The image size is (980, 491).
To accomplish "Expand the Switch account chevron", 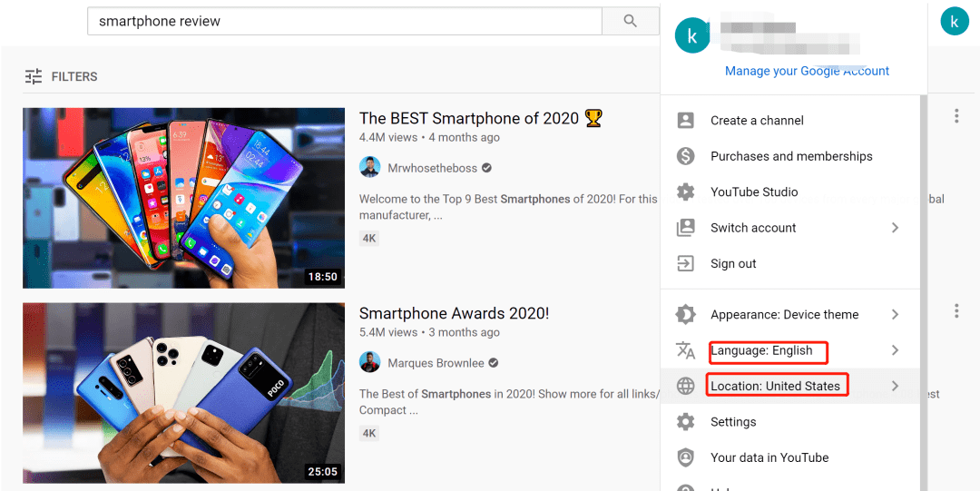I will 895,228.
